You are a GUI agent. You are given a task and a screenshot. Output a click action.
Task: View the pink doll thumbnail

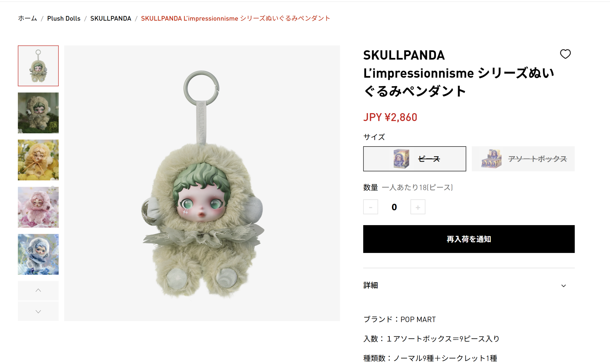(38, 207)
